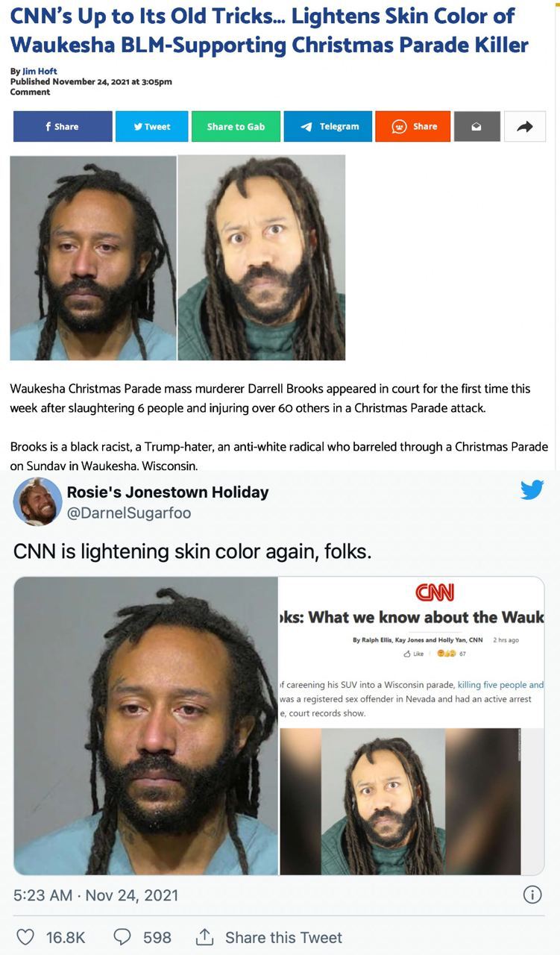This screenshot has height=955, width=560.
Task: Click the reply speech bubble icon
Action: coord(123,936)
